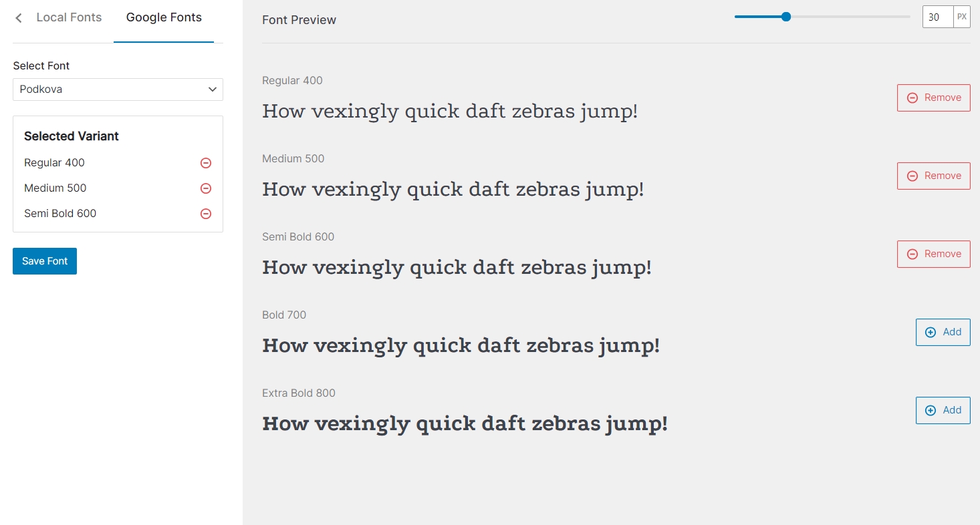
Task: Click Remove button for Regular 400 preview
Action: (933, 98)
